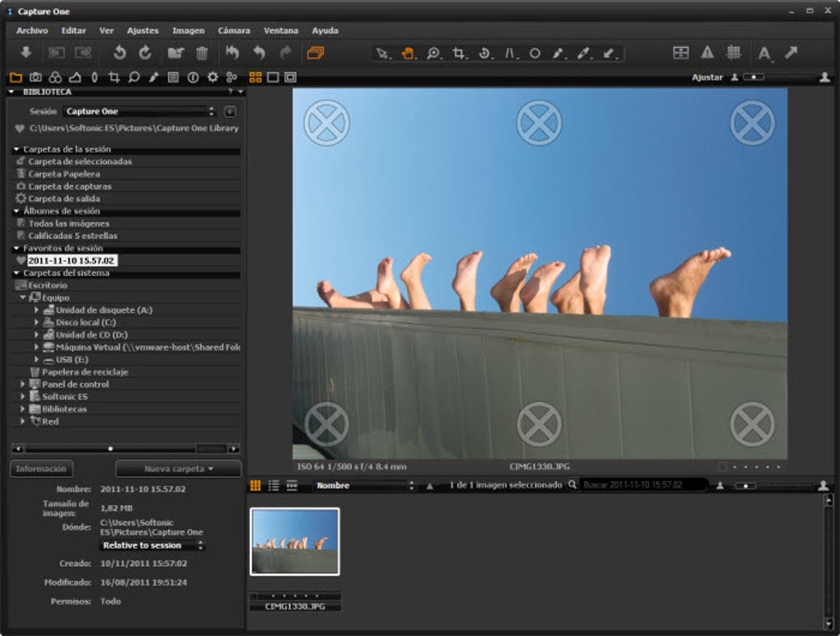Open the Ventana menu

[280, 30]
